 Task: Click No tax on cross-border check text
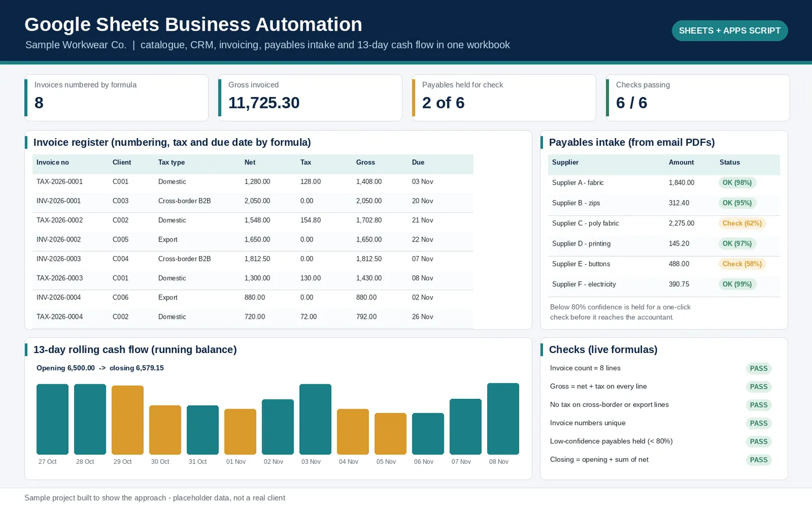pyautogui.click(x=609, y=405)
